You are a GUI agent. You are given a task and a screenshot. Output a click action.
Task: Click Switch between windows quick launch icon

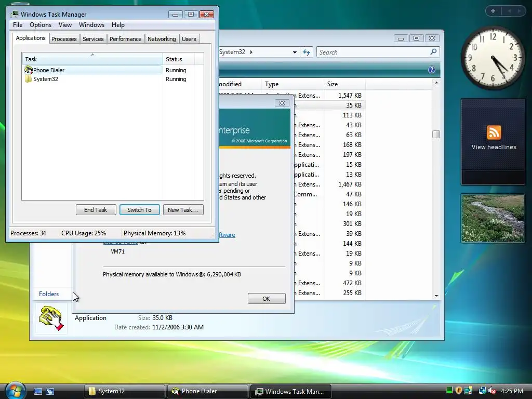click(x=50, y=391)
